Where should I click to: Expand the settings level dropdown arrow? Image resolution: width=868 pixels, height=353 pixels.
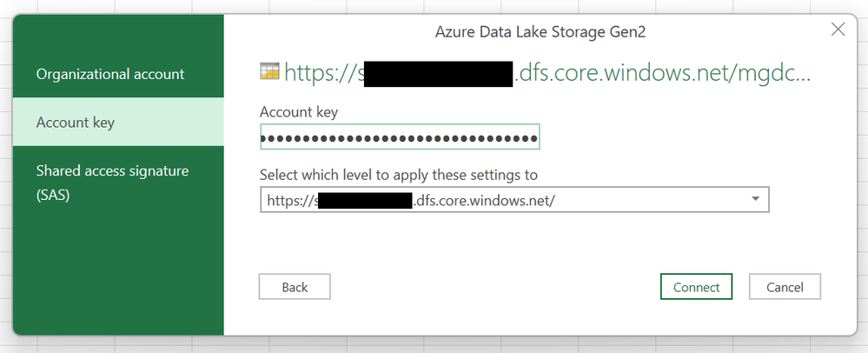(756, 200)
